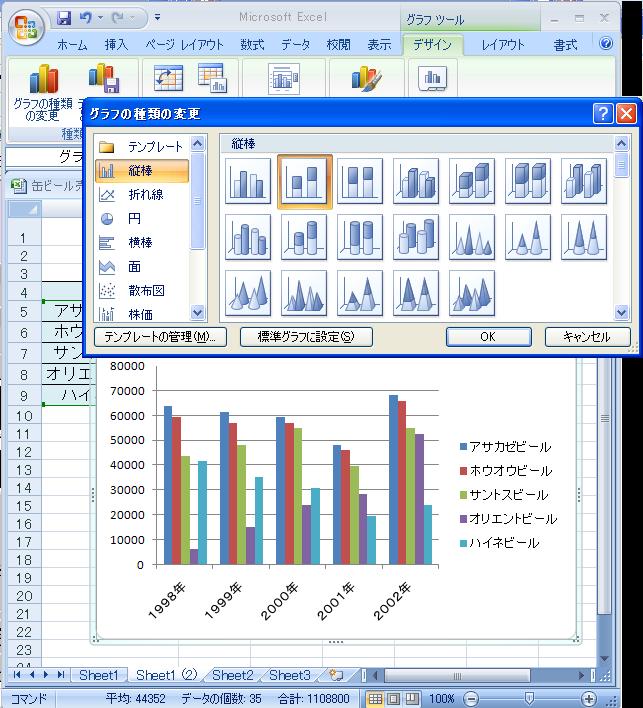The width and height of the screenshot is (643, 708).
Task: Redo the last undone action
Action: point(118,18)
